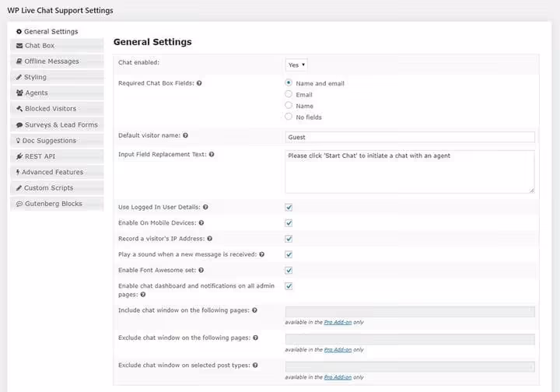Click the users icon beside Agents
The image size is (560, 392).
pos(19,93)
